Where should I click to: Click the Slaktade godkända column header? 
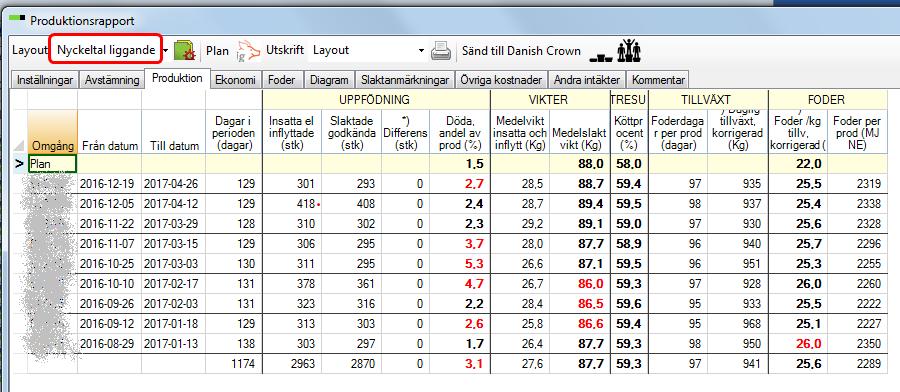(x=351, y=132)
